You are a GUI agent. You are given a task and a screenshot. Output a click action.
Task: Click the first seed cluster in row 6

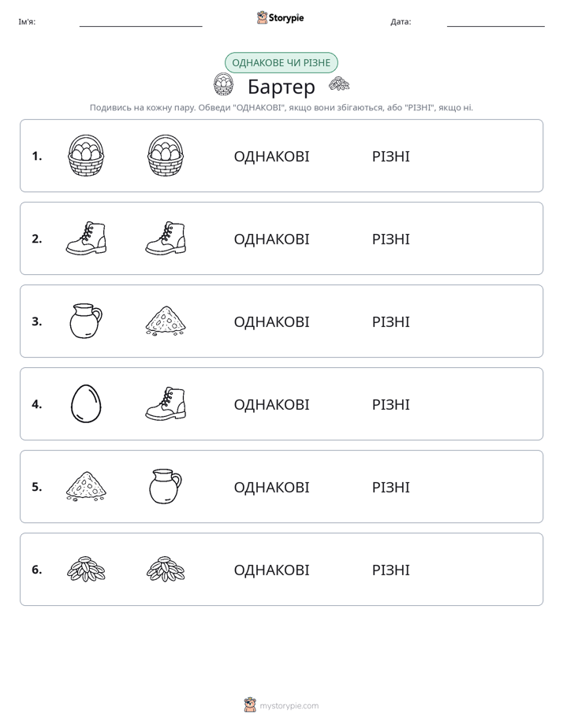pos(86,569)
